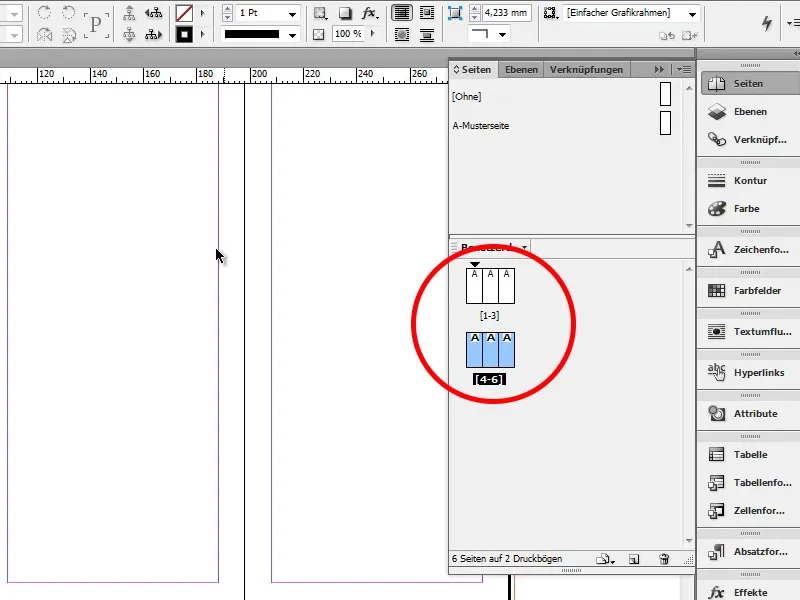
Task: Click the object style icon
Action: (550, 13)
